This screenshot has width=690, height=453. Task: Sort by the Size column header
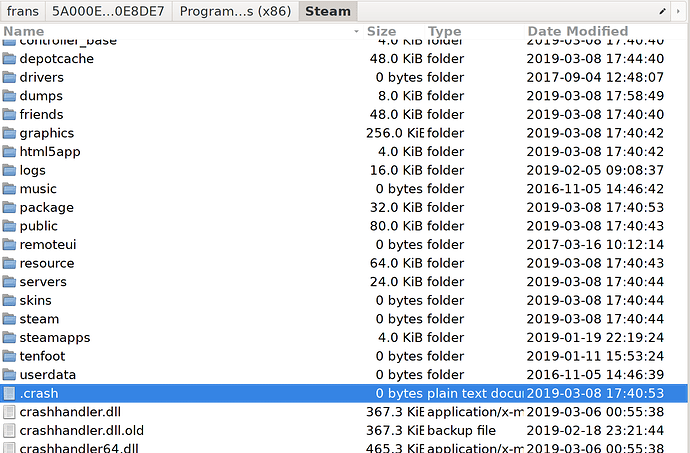click(394, 31)
